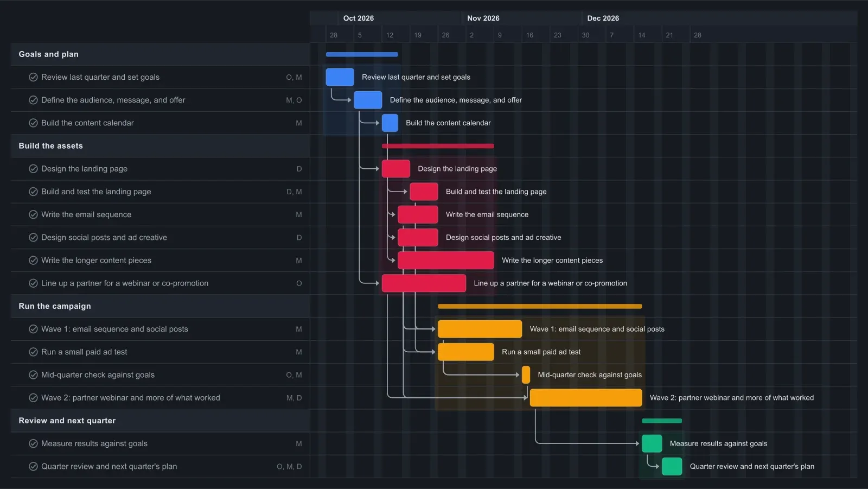Collapse the Review and next quarter section header
The image size is (868, 489).
pyautogui.click(x=161, y=421)
